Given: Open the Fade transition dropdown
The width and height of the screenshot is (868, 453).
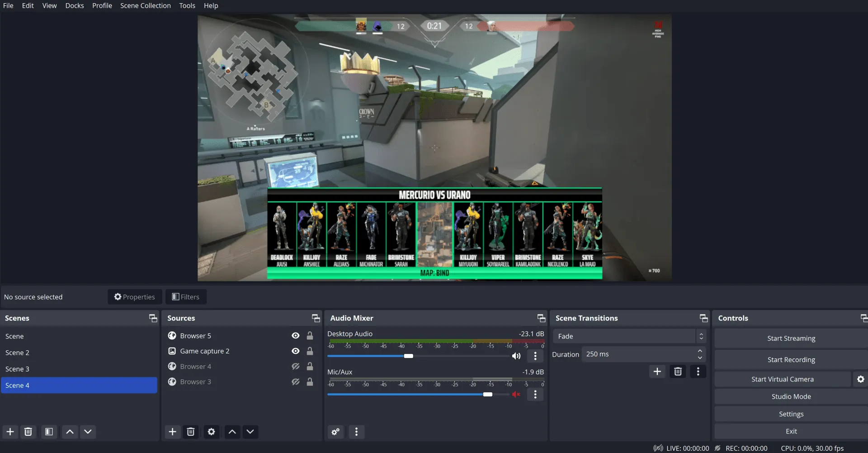Looking at the screenshot, I should point(629,336).
